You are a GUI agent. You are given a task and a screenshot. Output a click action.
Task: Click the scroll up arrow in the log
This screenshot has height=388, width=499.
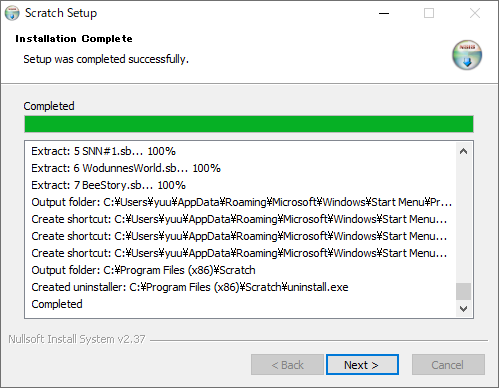pos(463,151)
